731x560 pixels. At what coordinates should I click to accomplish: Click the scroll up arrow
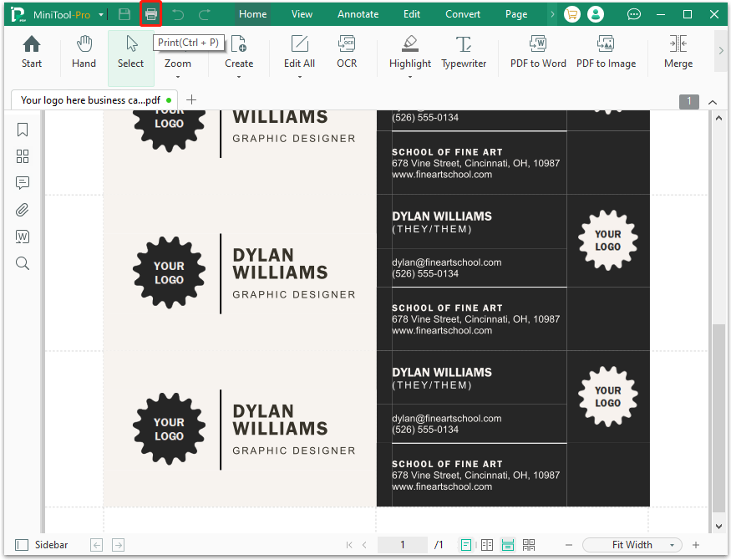718,118
